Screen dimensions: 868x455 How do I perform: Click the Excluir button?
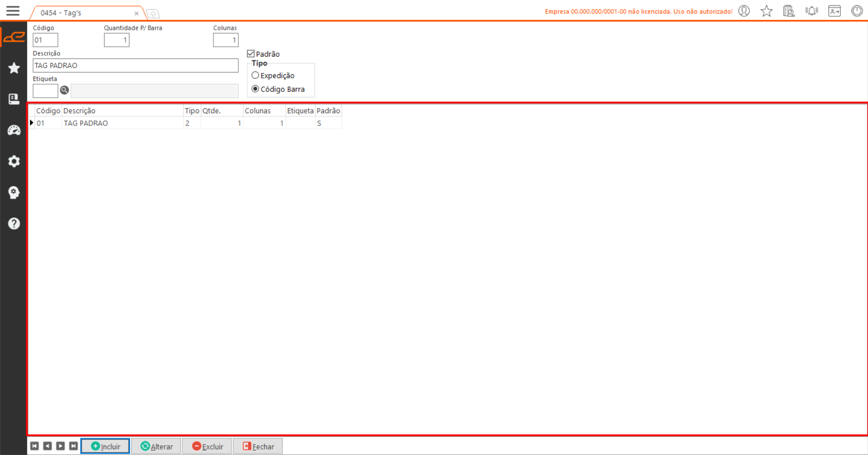207,446
